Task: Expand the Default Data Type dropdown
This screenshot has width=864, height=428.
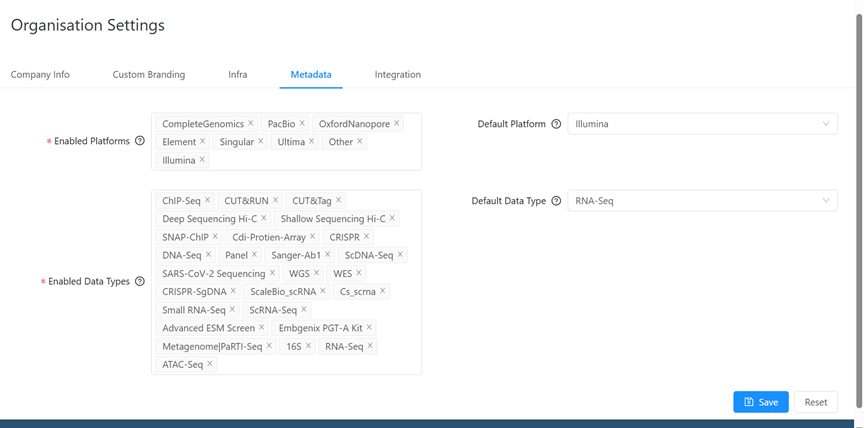Action: (702, 201)
